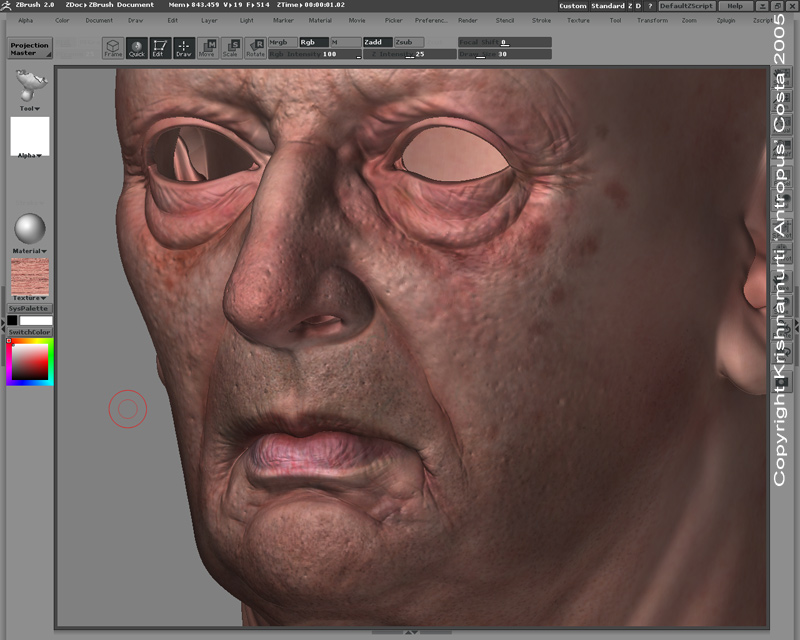
Task: Open the Transform menu
Action: (652, 20)
